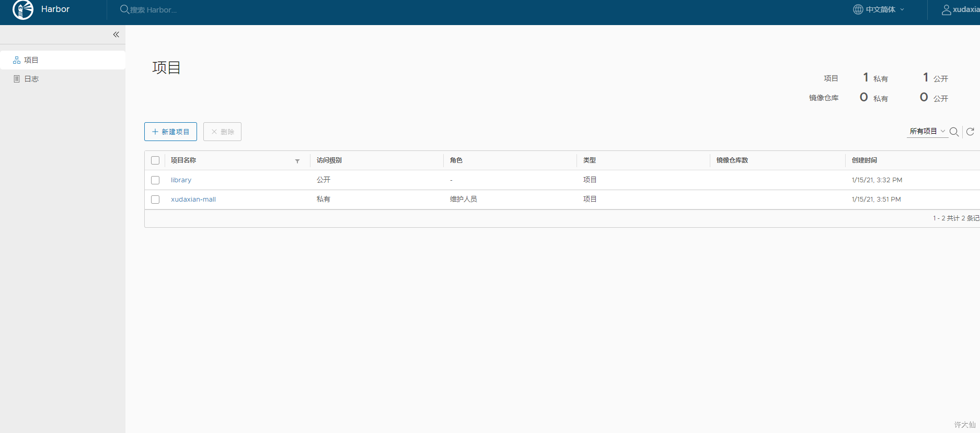Image resolution: width=980 pixels, height=433 pixels.
Task: Open the library project link
Action: pyautogui.click(x=181, y=180)
